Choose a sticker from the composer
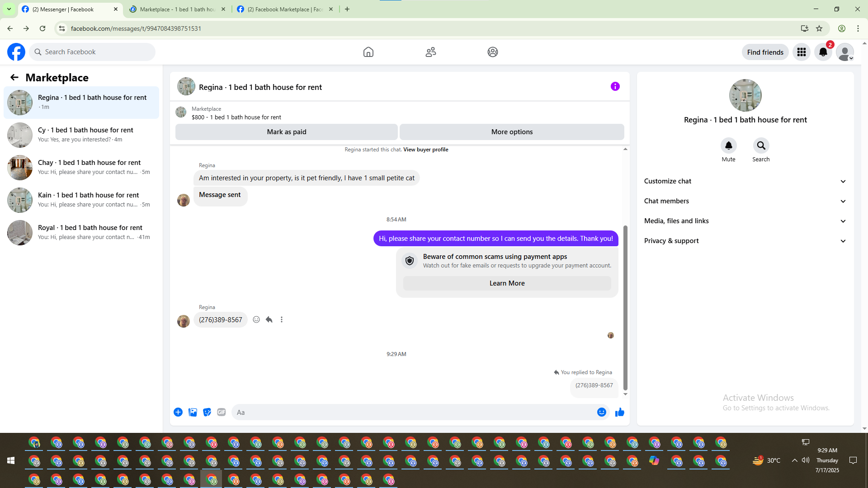Screen dimensions: 868x488 tap(207, 412)
